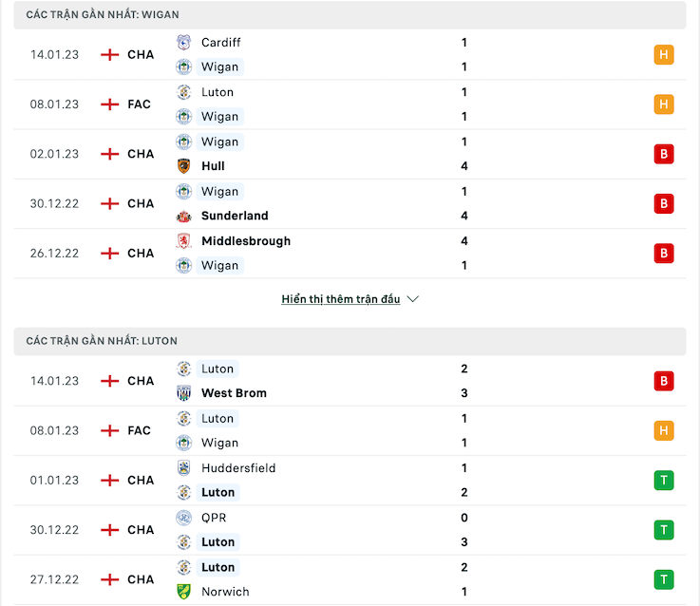Open the 'Hiển thị thêm trận đấu' link
Screen dimensions: 700x606
(341, 299)
